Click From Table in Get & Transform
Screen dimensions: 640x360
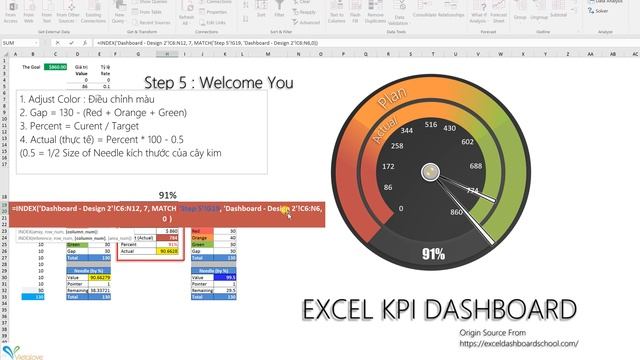(147, 12)
